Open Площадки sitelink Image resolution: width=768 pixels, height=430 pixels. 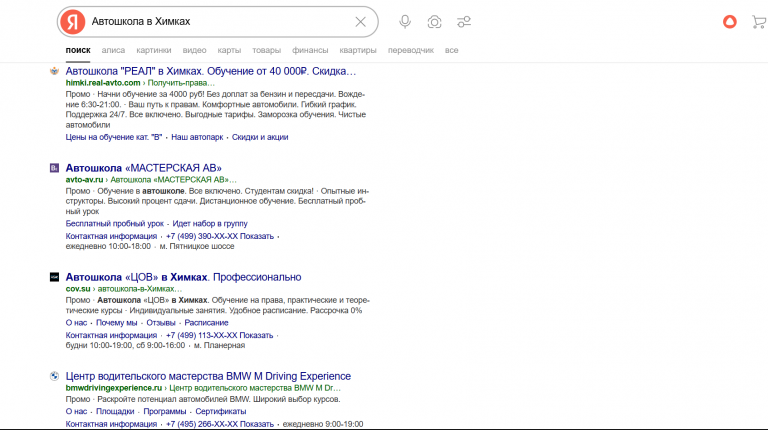click(115, 411)
